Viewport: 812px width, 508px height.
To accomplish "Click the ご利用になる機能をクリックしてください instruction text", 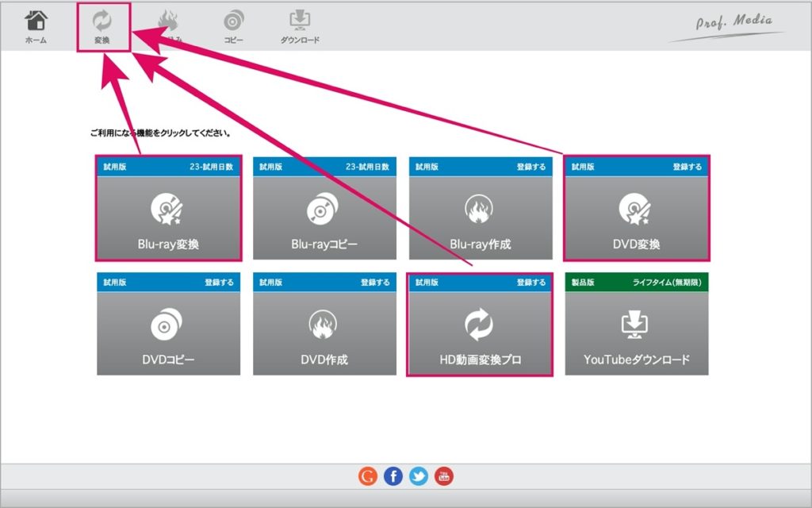I will 160,133.
